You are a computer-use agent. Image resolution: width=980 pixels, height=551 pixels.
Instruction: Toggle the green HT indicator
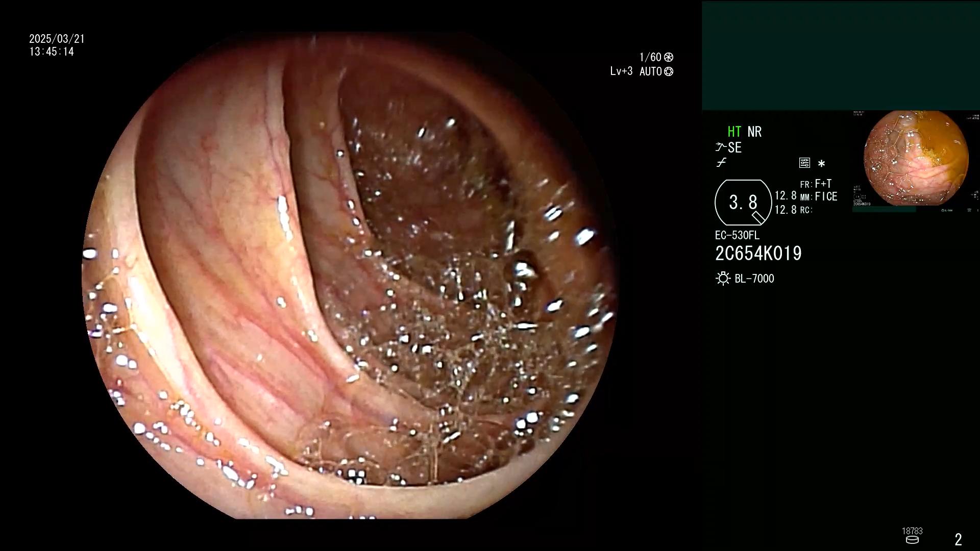(x=734, y=132)
